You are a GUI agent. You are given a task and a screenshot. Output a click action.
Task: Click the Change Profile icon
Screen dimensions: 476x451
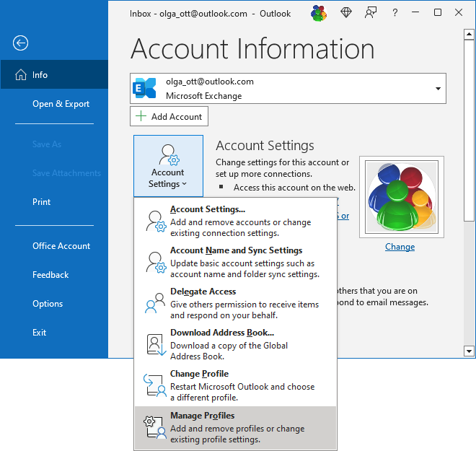(x=155, y=386)
